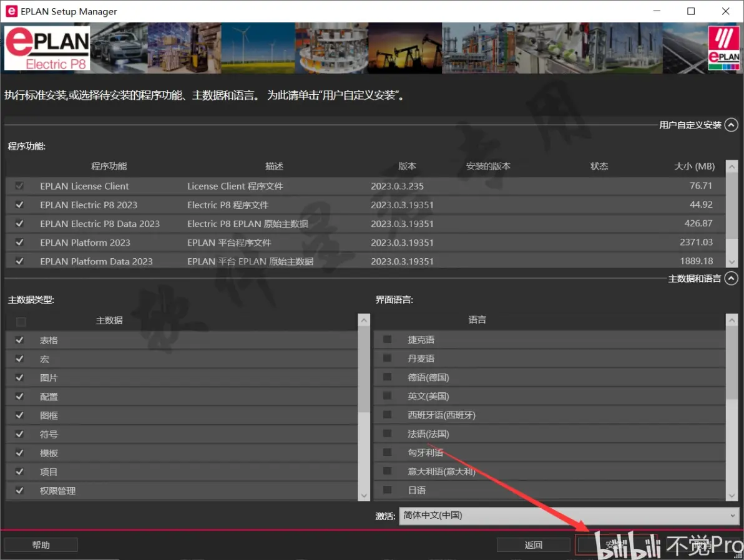Uncheck the 模板 master data checkbox
This screenshot has width=744, height=560.
[x=19, y=453]
